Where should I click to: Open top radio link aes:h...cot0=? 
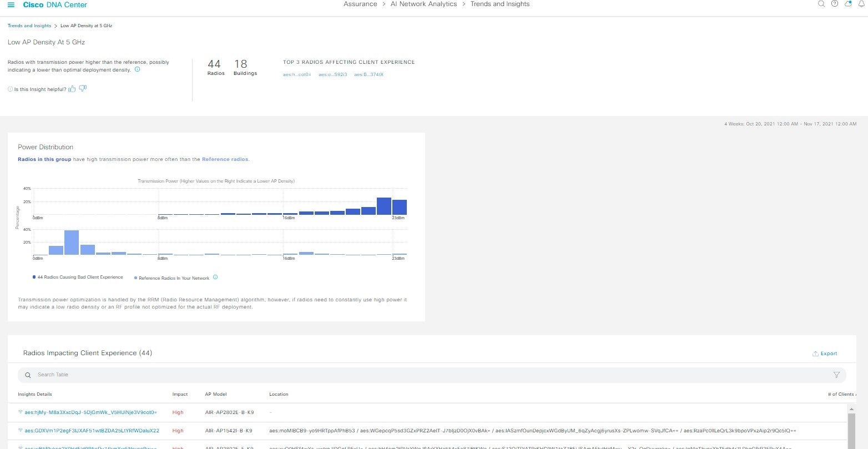(297, 74)
